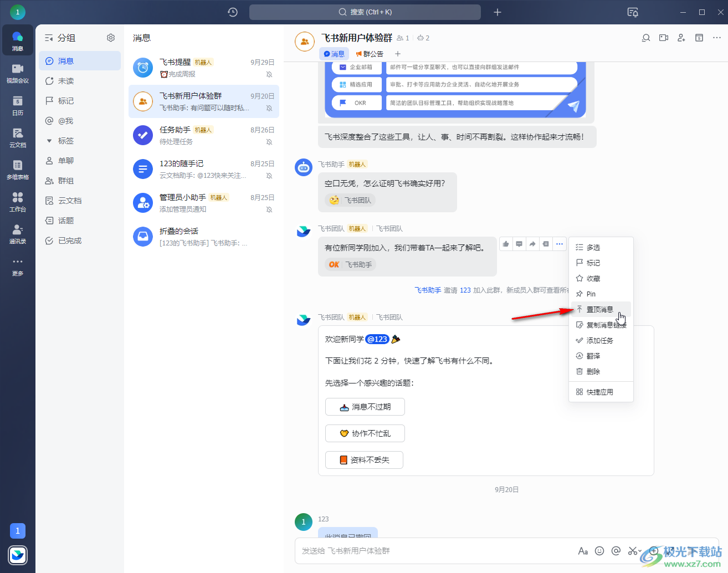Image resolution: width=728 pixels, height=573 pixels.
Task: Switch to the 消息 chat tab
Action: (x=334, y=54)
